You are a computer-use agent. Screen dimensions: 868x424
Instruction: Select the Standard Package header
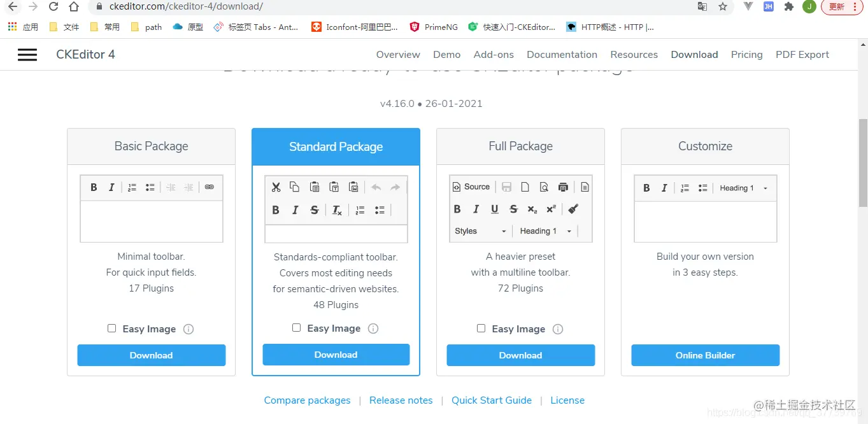tap(336, 147)
